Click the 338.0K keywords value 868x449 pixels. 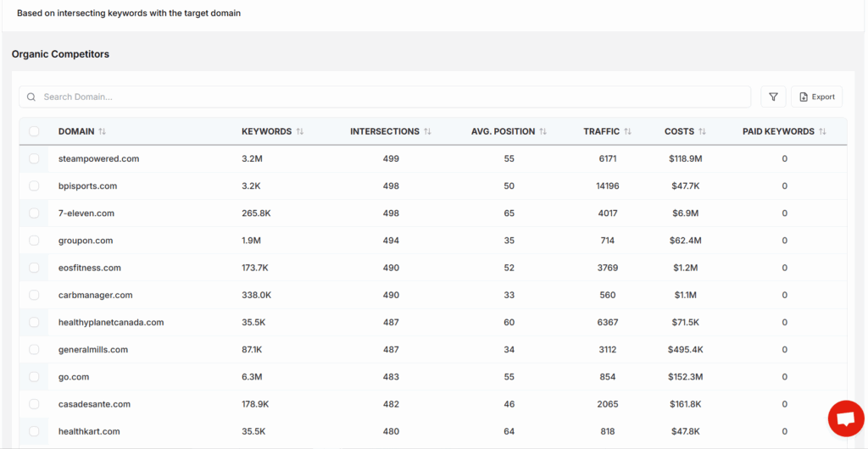click(257, 295)
